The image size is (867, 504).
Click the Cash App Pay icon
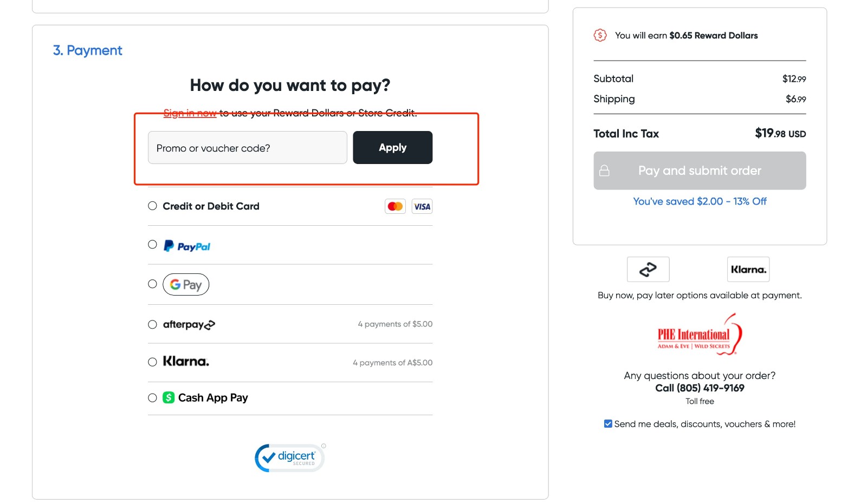pos(168,397)
